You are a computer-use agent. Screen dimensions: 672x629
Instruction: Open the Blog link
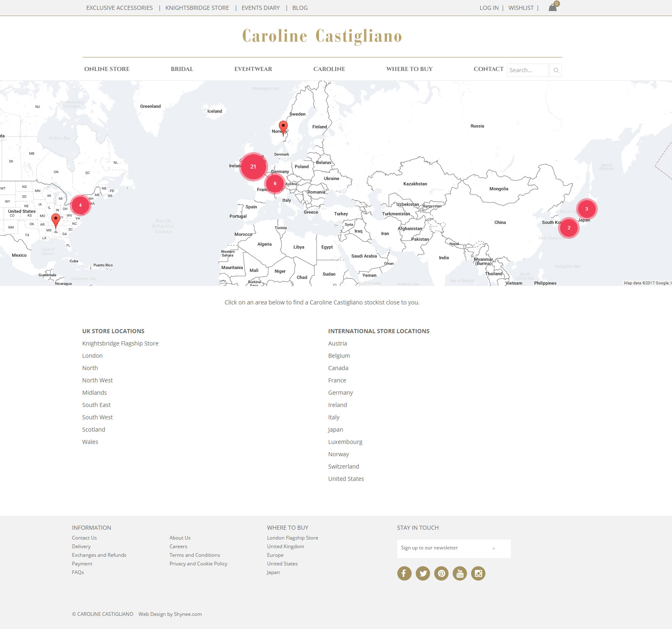tap(300, 8)
